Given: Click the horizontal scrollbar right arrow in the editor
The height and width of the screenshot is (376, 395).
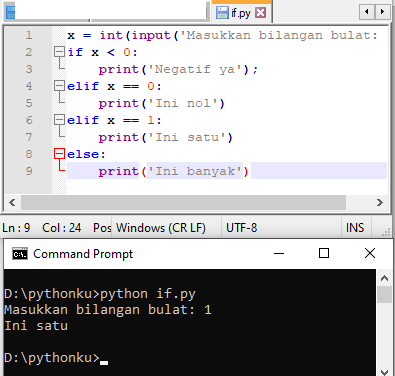Looking at the screenshot, I should 380,202.
